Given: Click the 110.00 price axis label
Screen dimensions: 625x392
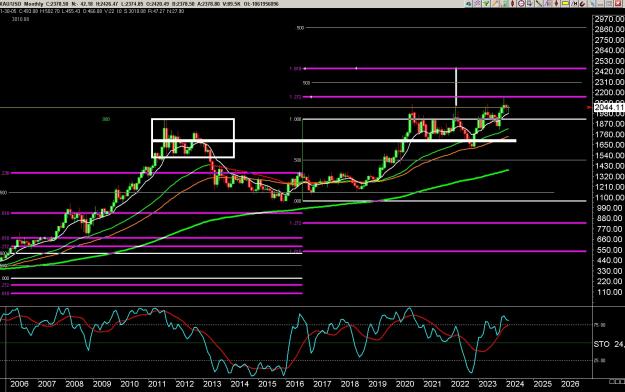Looking at the screenshot, I should coord(609,292).
